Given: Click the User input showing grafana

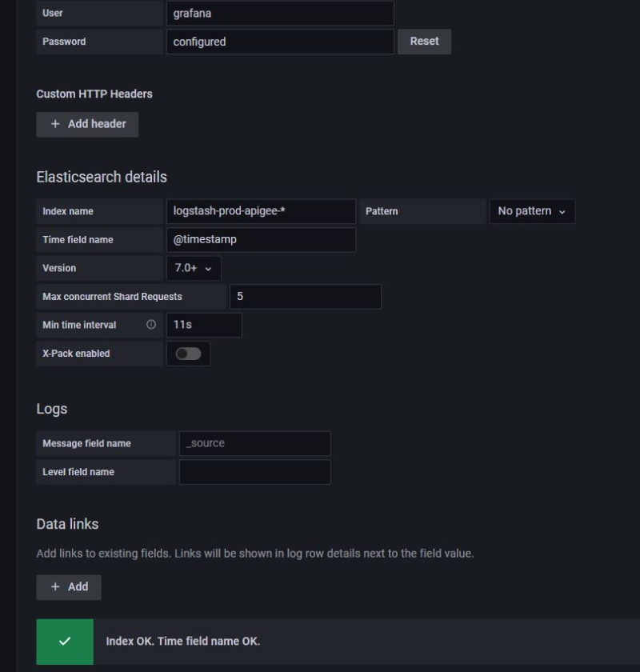Looking at the screenshot, I should coord(280,13).
